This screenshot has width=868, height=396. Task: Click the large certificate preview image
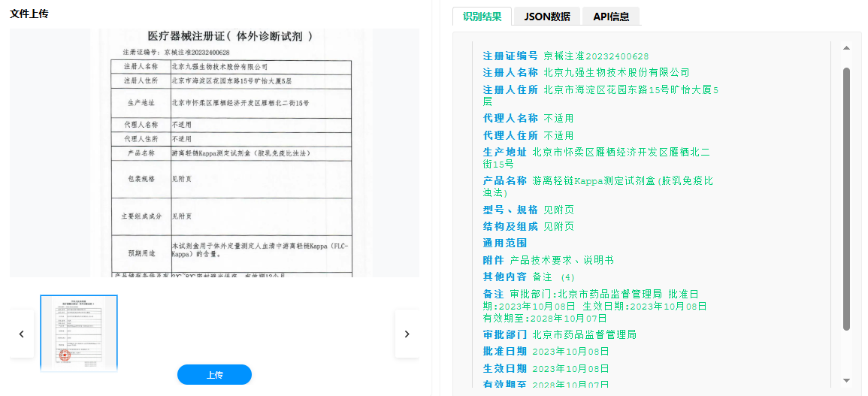(x=214, y=153)
